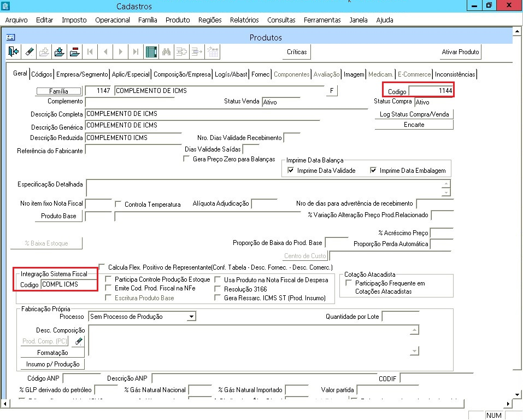Viewport: 523px width, 420px height.
Task: Click the add-related-item toolbar icon
Action: 182,52
